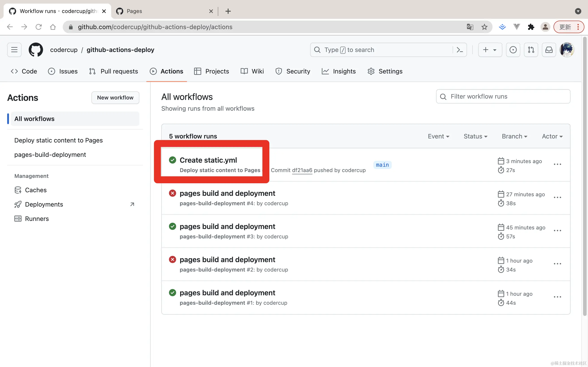Open the Projects tab
The width and height of the screenshot is (588, 367).
(212, 71)
